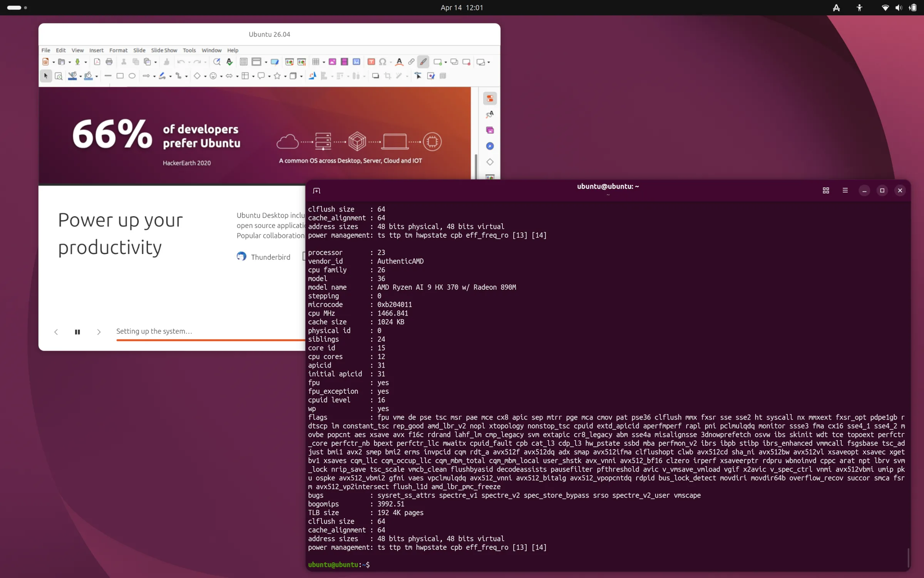The width and height of the screenshot is (924, 578).
Task: Open the Slide Show menu
Action: pyautogui.click(x=164, y=50)
